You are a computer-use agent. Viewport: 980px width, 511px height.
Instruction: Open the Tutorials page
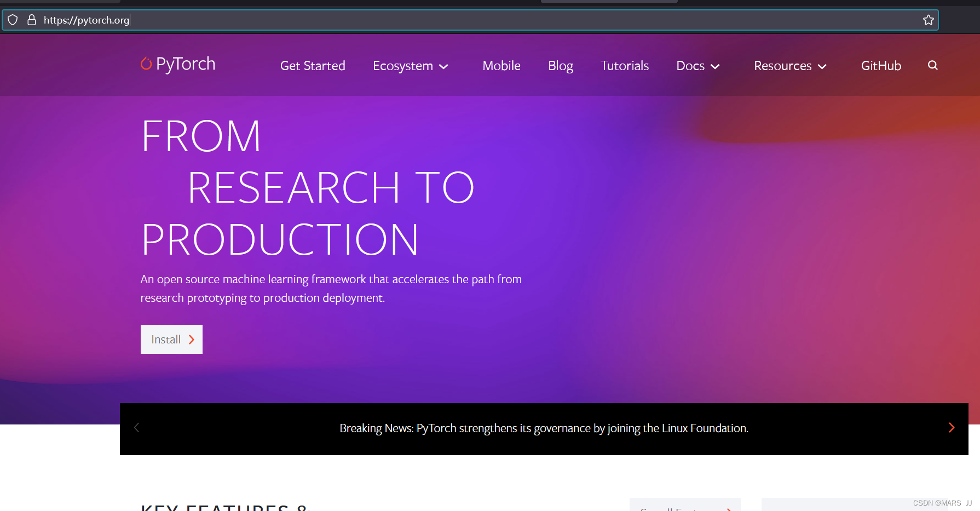[625, 66]
